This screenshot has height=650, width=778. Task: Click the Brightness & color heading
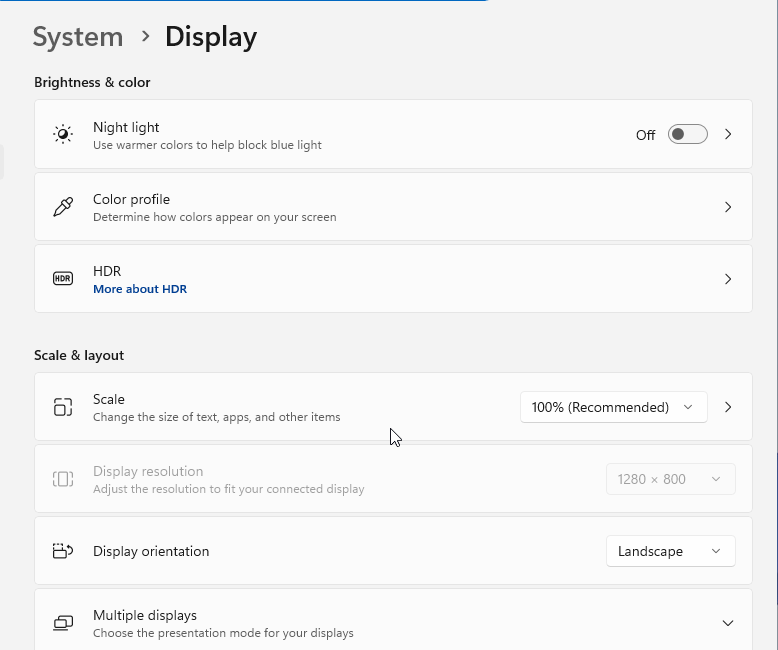click(x=92, y=82)
